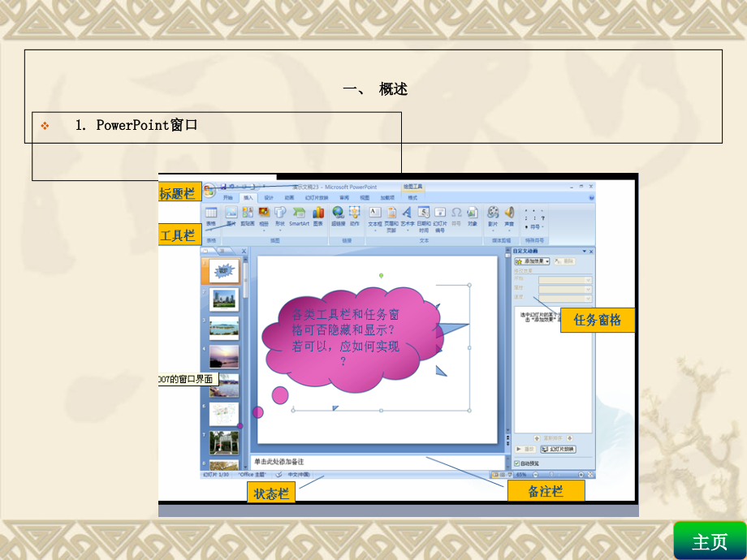
Task: Open the 开始 dropdown in animation pane
Action: [x=565, y=280]
